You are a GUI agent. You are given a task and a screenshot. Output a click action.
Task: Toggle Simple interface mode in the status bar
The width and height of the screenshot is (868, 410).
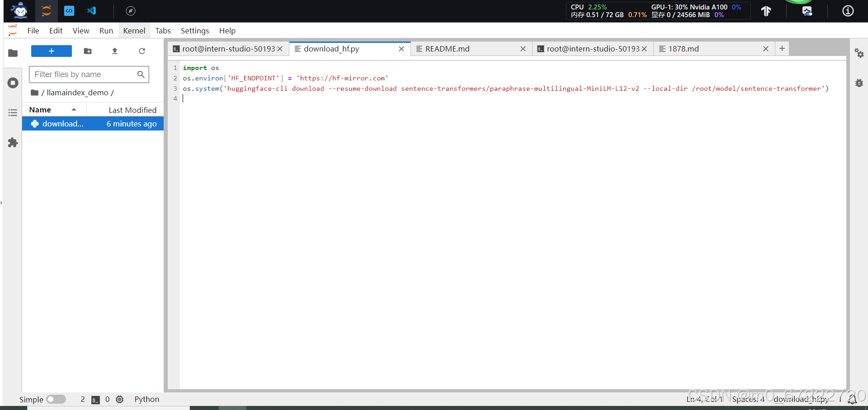(56, 399)
